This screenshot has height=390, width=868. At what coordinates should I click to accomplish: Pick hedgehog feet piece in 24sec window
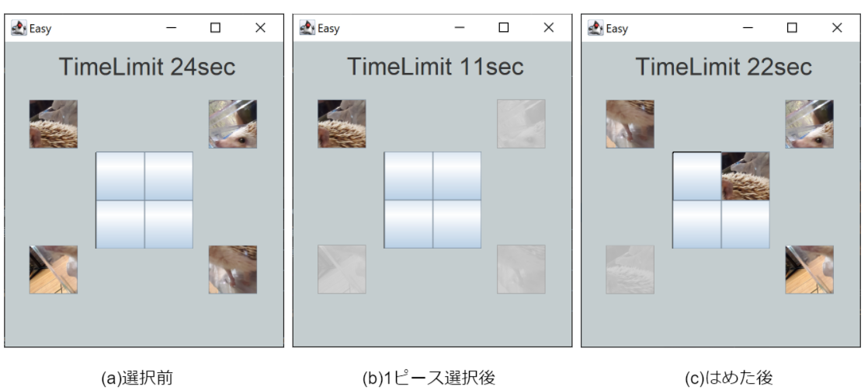[232, 270]
